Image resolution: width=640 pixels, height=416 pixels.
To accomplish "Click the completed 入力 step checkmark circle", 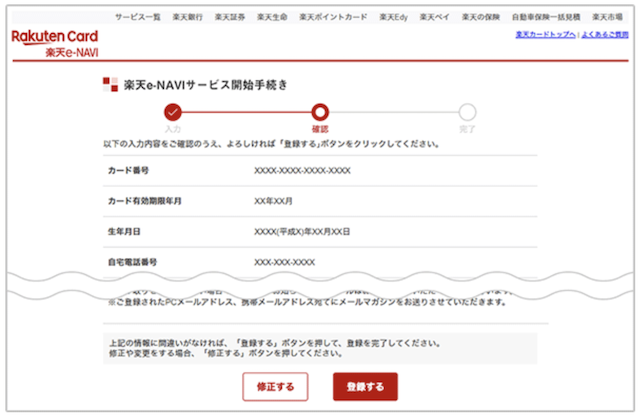I will click(x=173, y=112).
